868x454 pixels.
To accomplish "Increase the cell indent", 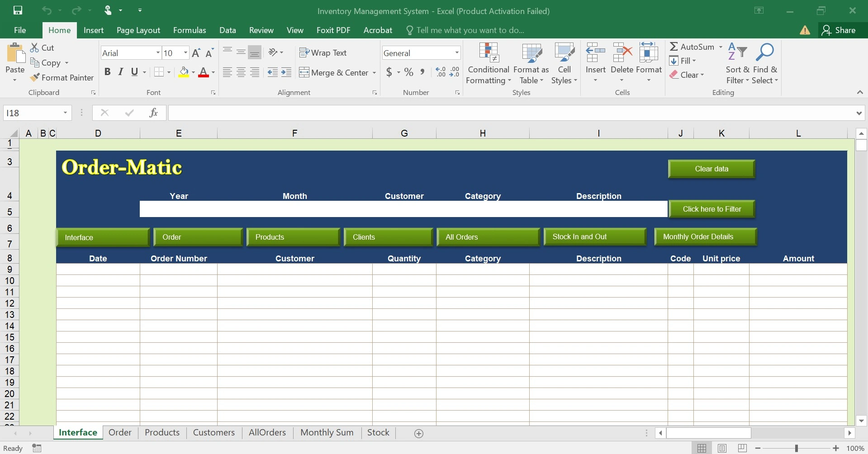I will pyautogui.click(x=286, y=72).
